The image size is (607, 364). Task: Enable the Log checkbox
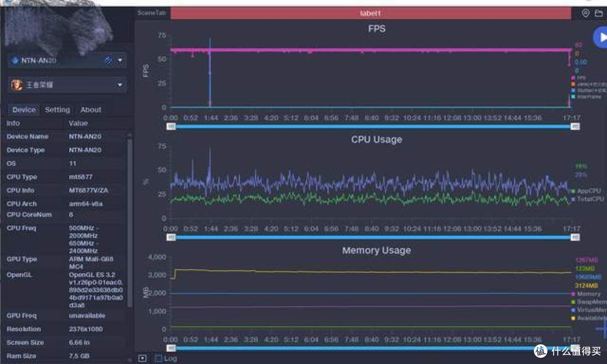tap(158, 358)
